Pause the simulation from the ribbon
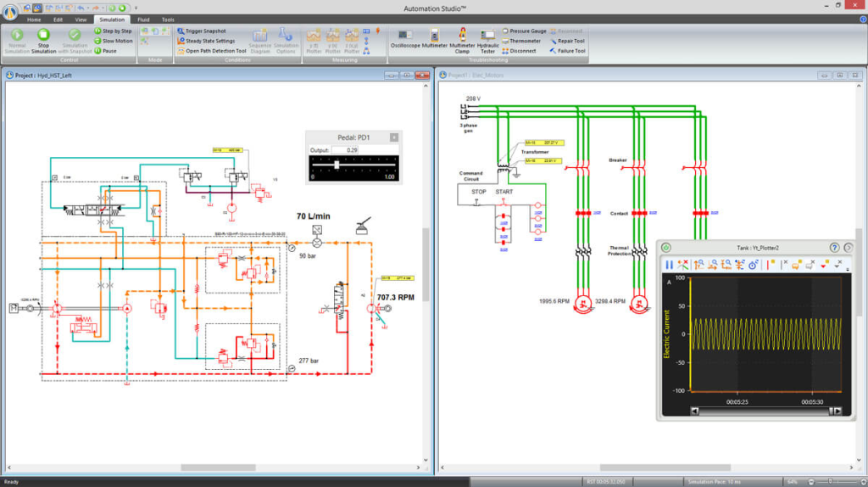The image size is (868, 487). [x=106, y=51]
